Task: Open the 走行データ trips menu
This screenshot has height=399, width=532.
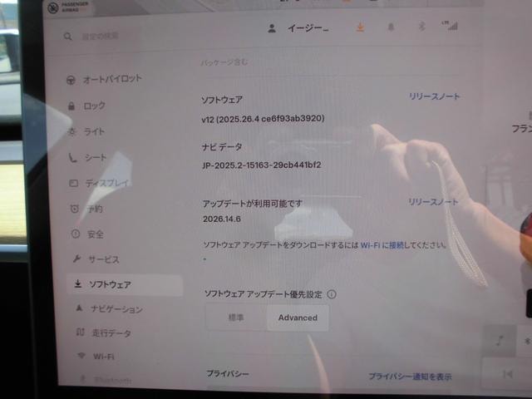Action: click(104, 332)
